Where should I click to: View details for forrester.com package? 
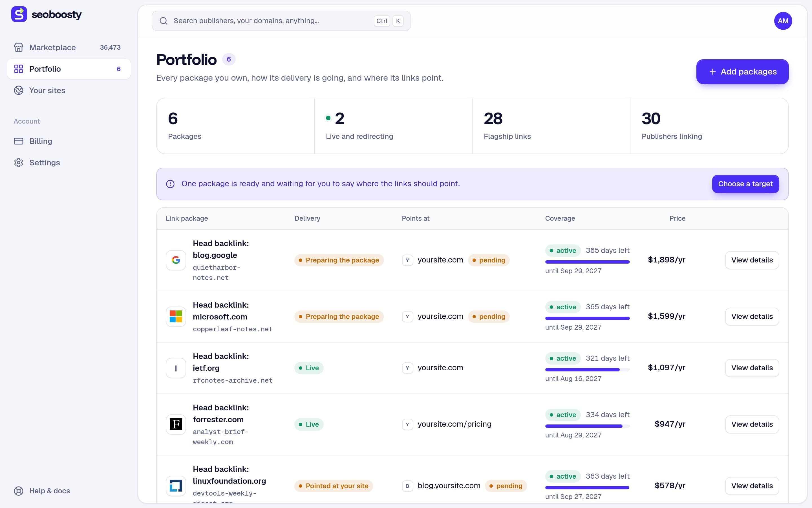752,424
